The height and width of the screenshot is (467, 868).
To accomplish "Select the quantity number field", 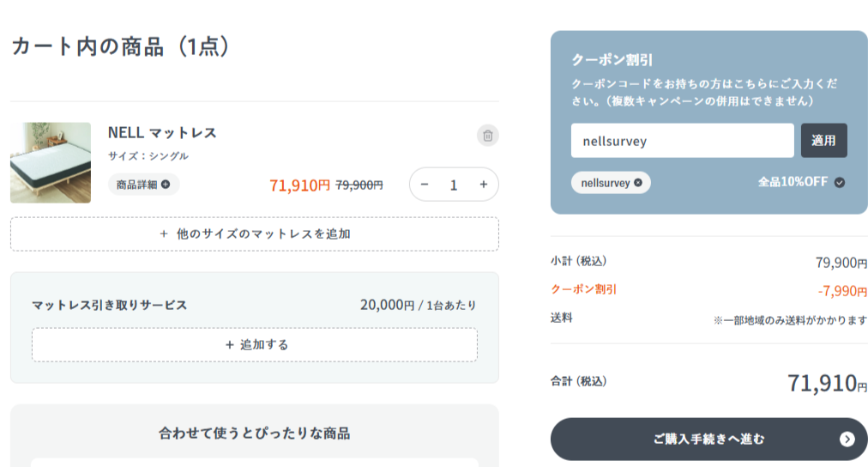I will (454, 185).
